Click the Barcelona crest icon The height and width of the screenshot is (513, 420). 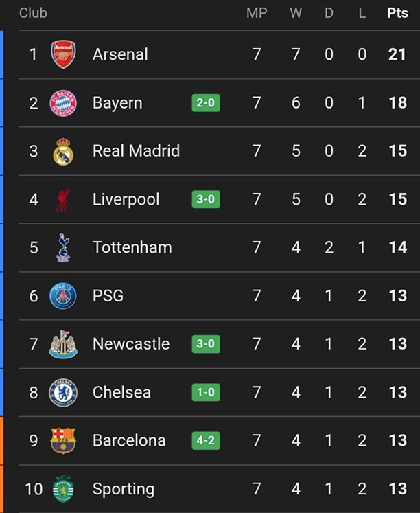point(63,441)
